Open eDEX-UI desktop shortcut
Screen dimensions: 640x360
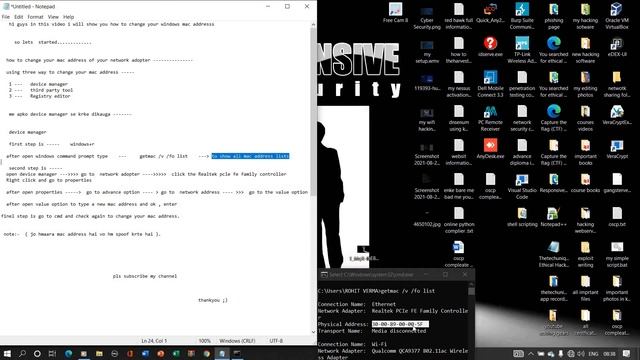617,47
